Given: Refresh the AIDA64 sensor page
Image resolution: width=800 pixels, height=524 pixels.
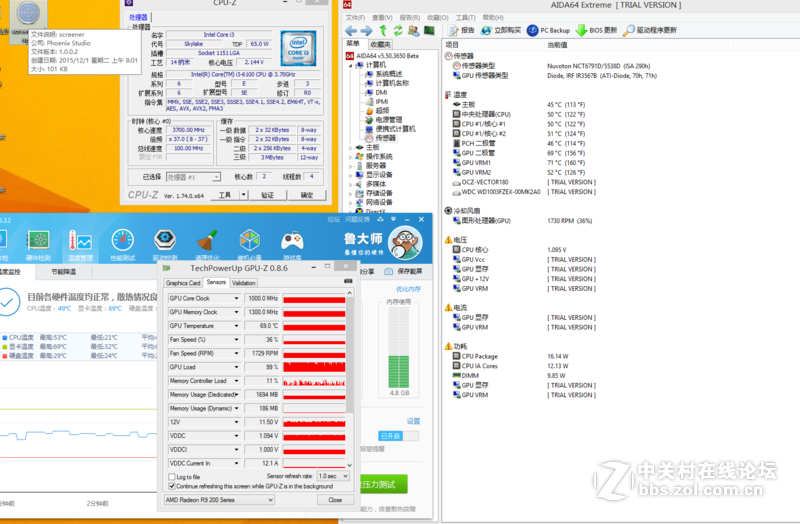Looking at the screenshot, I should 398,31.
